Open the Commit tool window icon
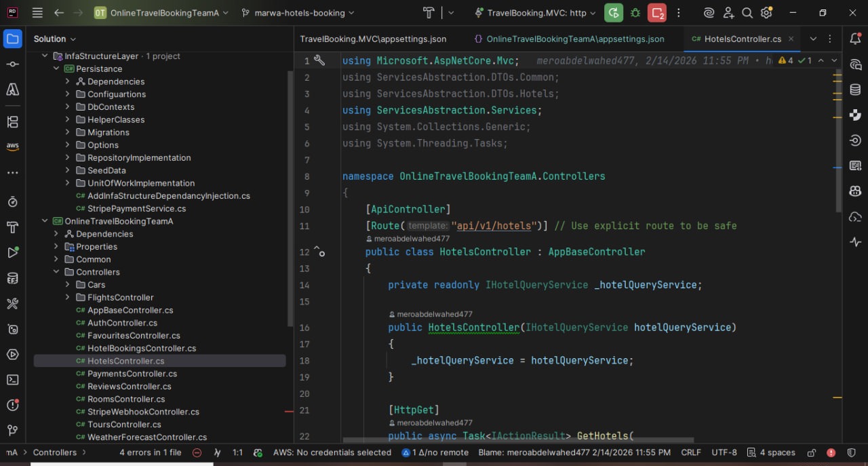The width and height of the screenshot is (868, 466). 12,64
